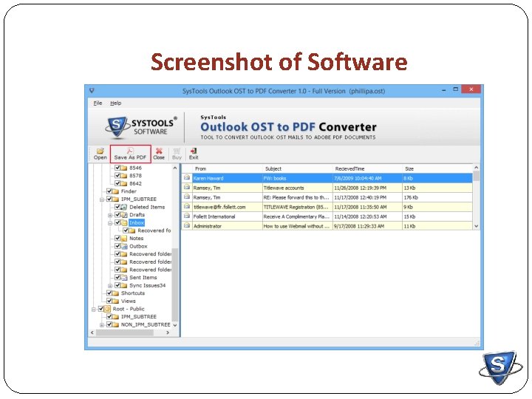The width and height of the screenshot is (532, 399).
Task: Click the Sent Items folder icon
Action: click(x=124, y=278)
